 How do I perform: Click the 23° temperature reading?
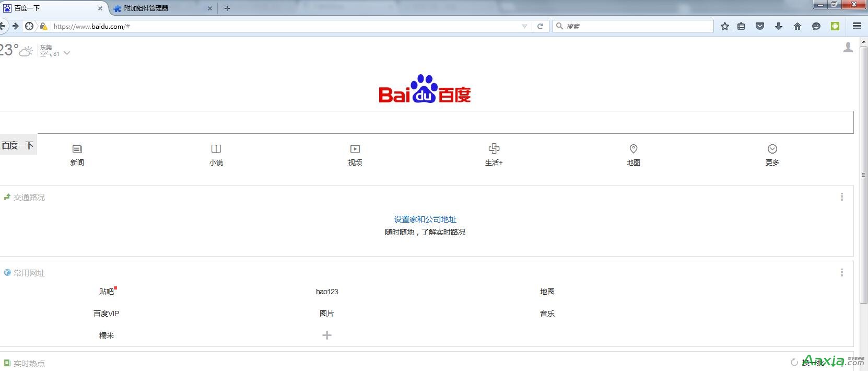tap(9, 50)
